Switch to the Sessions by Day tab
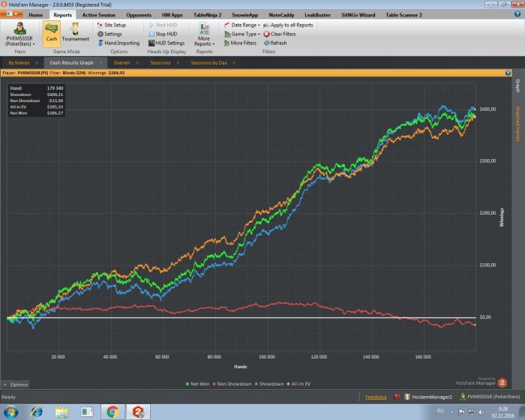Screen dimensions: 525x420 click(208, 63)
